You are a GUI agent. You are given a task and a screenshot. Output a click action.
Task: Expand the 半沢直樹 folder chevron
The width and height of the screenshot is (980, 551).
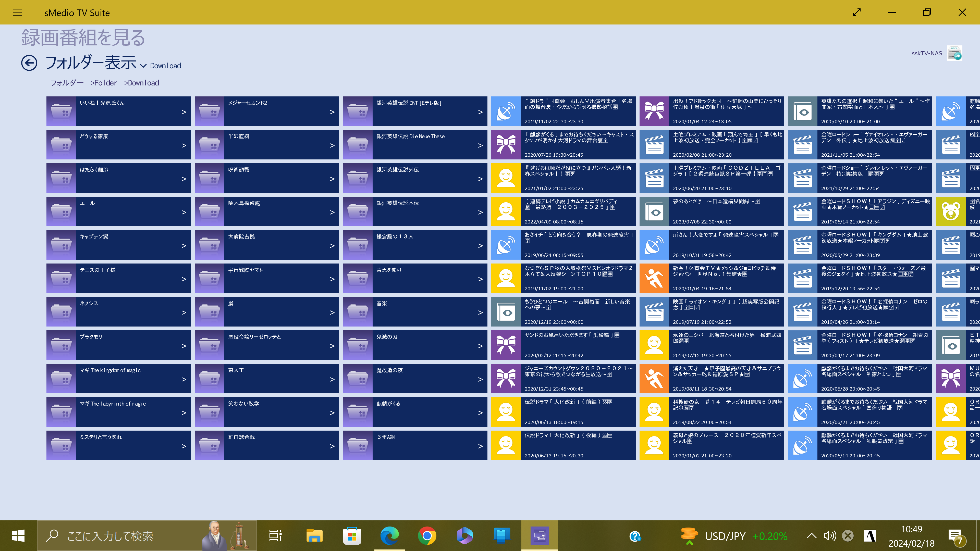point(332,145)
